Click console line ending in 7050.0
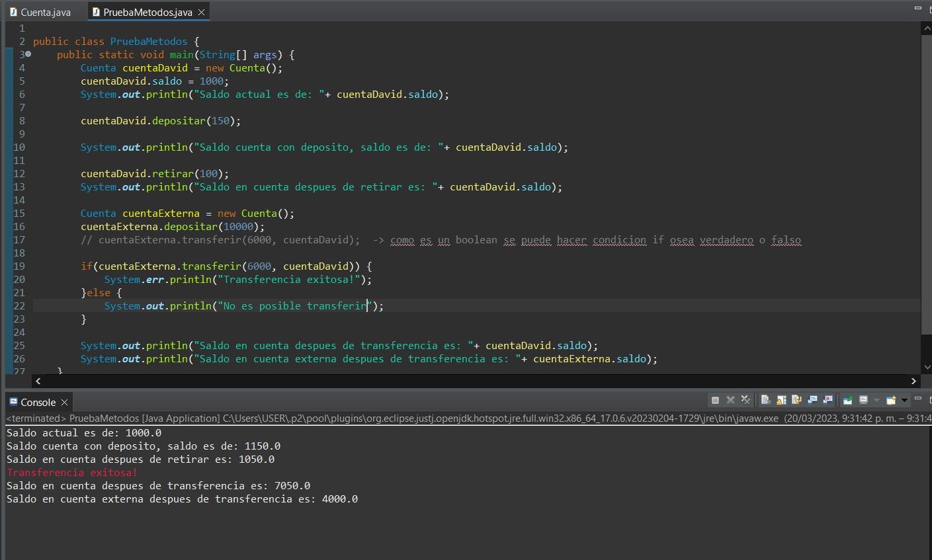 (158, 485)
